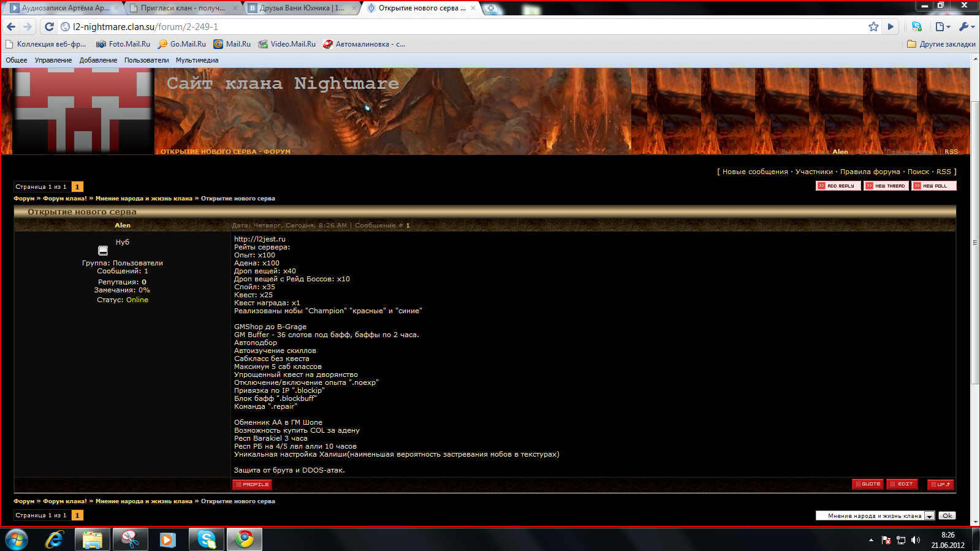
Task: Open Windows Explorer from the taskbar
Action: click(93, 539)
